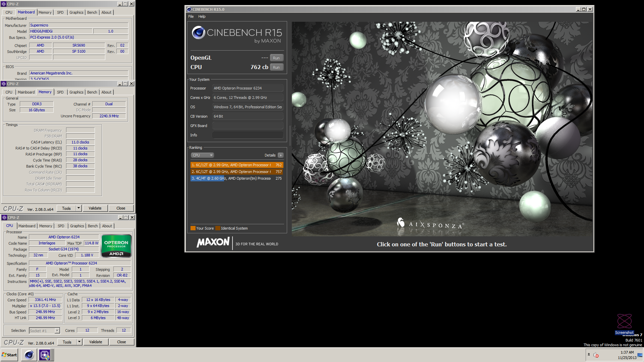This screenshot has width=644, height=362.
Task: Switch to Memory tab in bottom CPU-Z
Action: pos(46,226)
